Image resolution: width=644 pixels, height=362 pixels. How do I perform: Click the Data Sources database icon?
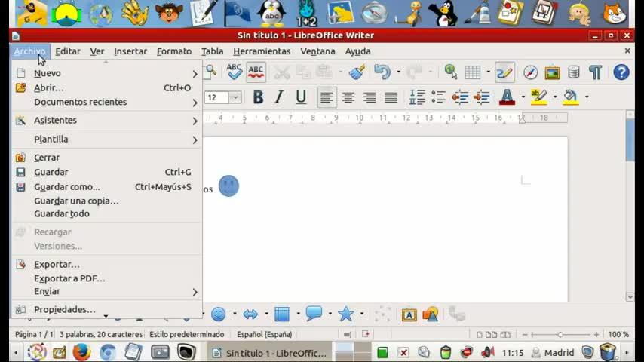574,72
